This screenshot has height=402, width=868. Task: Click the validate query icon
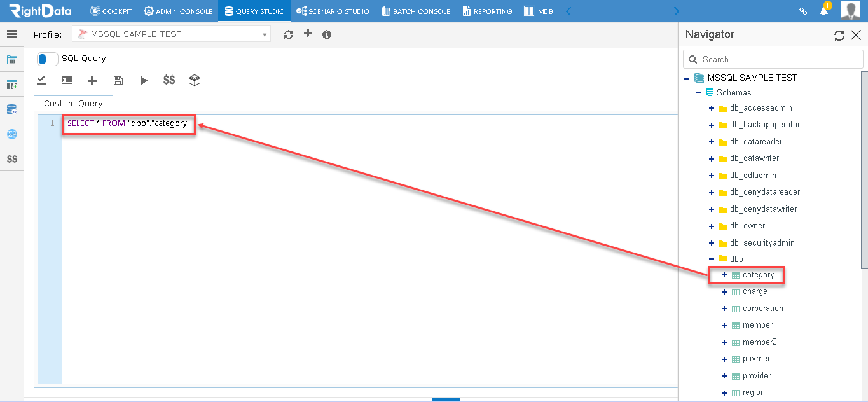pos(41,80)
